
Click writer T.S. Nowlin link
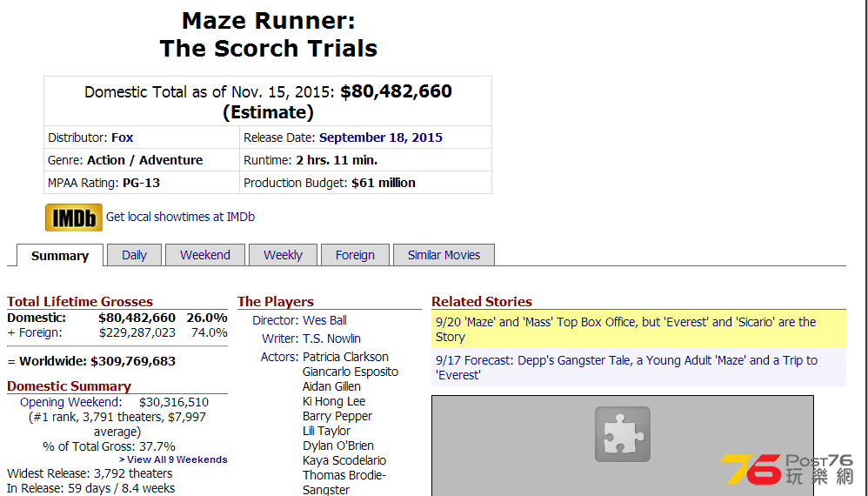[x=331, y=338]
